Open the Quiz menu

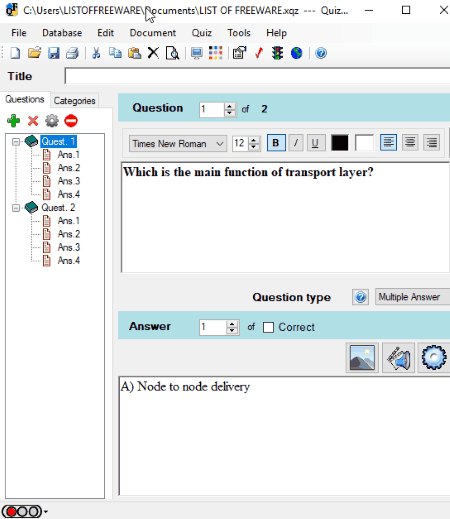coord(202,33)
